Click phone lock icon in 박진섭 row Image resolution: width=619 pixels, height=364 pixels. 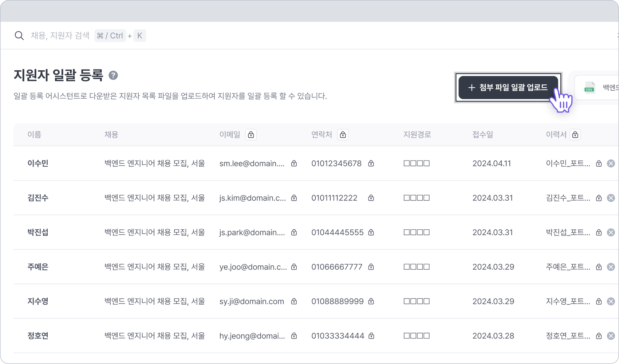(x=371, y=232)
